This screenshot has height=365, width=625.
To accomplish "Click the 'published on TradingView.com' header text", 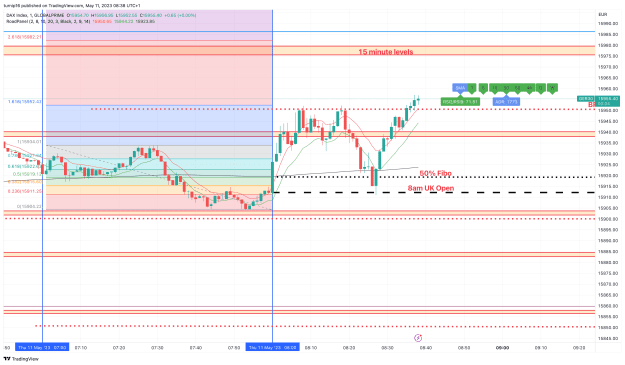I will coord(51,6).
